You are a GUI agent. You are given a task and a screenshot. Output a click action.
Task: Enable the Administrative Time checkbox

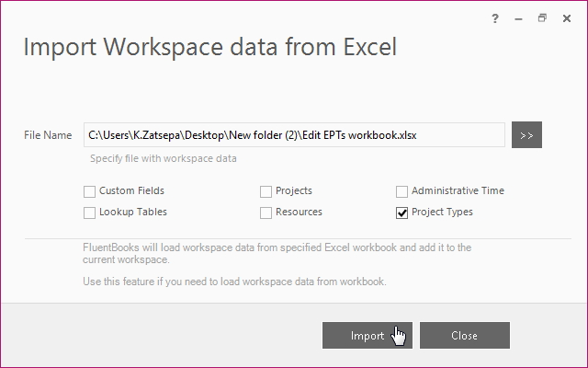pos(401,191)
